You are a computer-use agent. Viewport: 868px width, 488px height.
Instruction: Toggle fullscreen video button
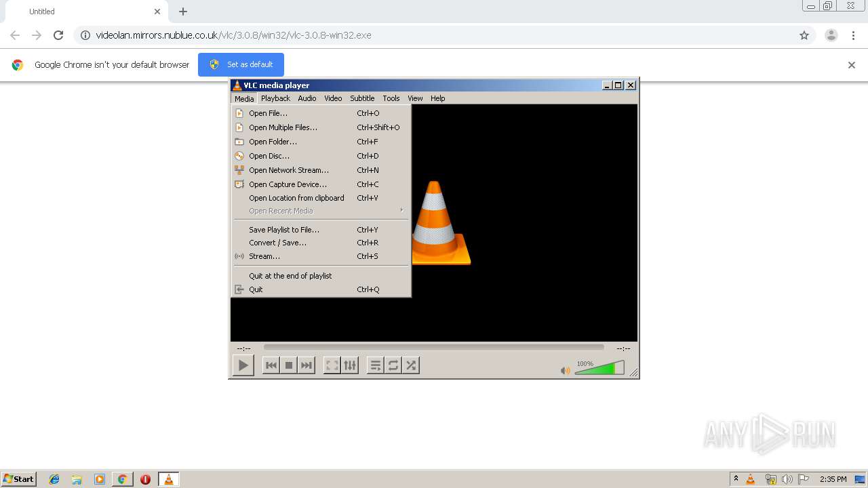point(332,365)
